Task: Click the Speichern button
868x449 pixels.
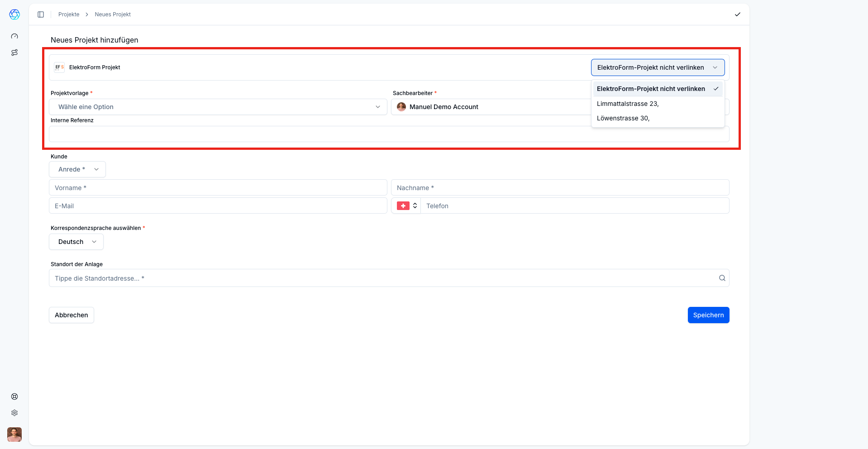Action: (708, 315)
